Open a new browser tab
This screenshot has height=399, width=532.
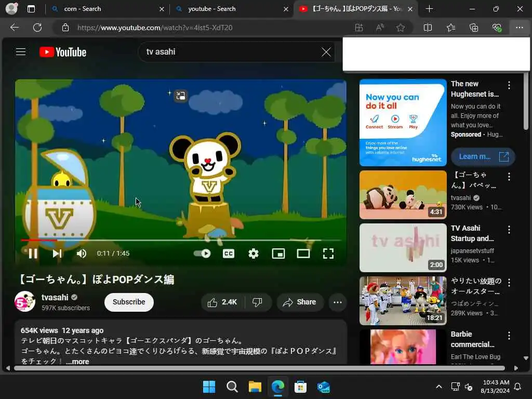click(x=429, y=9)
